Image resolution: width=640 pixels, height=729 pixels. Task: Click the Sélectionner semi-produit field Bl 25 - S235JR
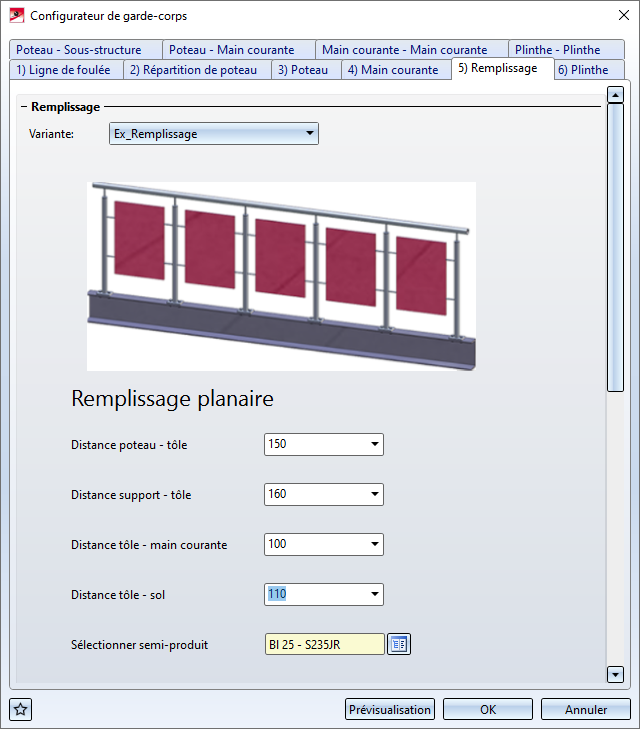click(324, 644)
